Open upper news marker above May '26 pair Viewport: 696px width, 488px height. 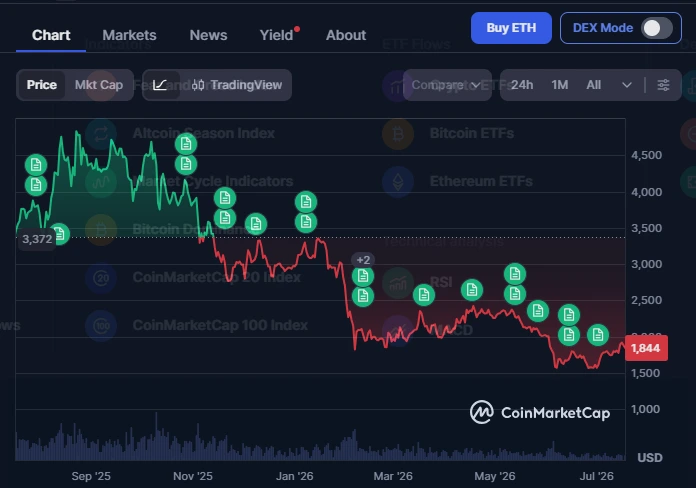click(x=515, y=274)
